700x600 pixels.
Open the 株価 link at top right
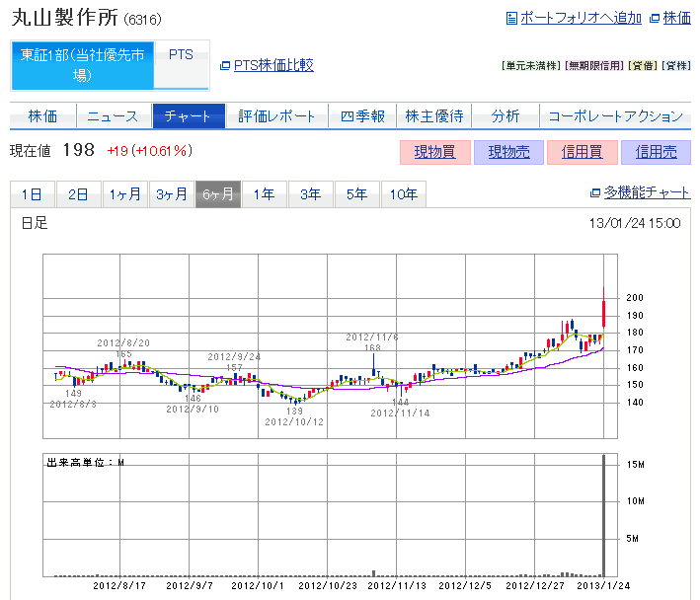coord(676,18)
